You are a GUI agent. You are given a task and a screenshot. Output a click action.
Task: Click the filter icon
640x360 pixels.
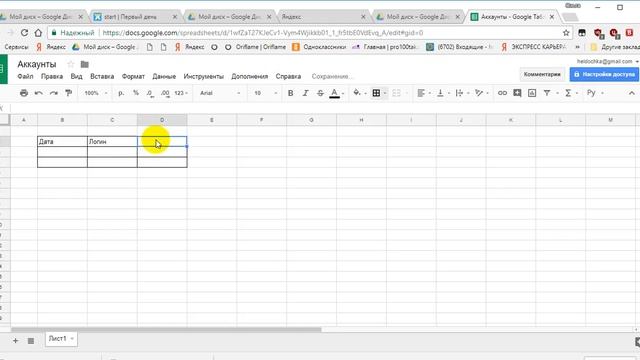click(547, 93)
